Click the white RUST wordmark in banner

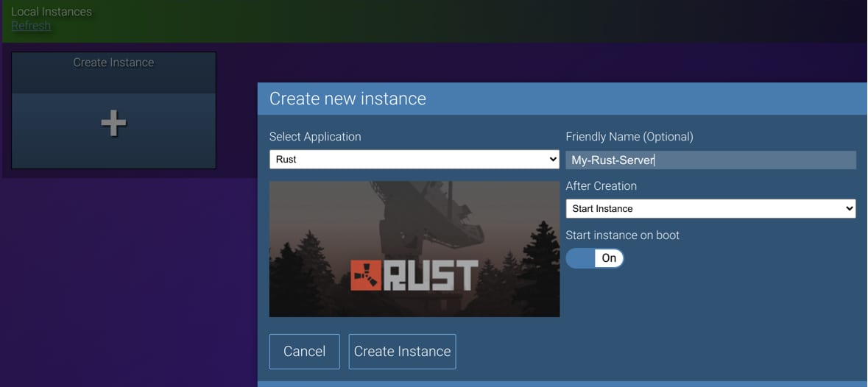click(431, 276)
